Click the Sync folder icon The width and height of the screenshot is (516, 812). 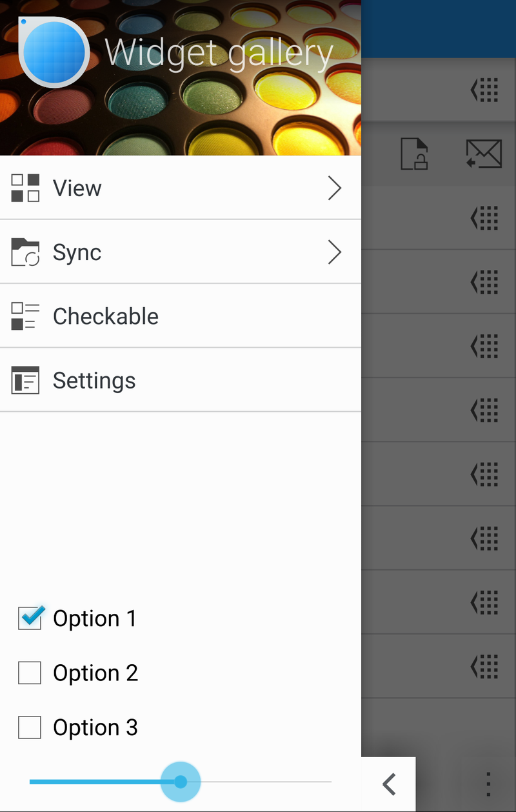pyautogui.click(x=25, y=252)
